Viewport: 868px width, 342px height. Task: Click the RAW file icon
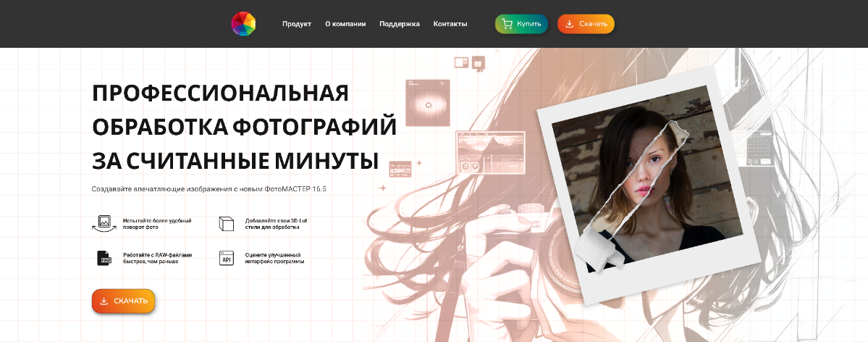[x=104, y=258]
